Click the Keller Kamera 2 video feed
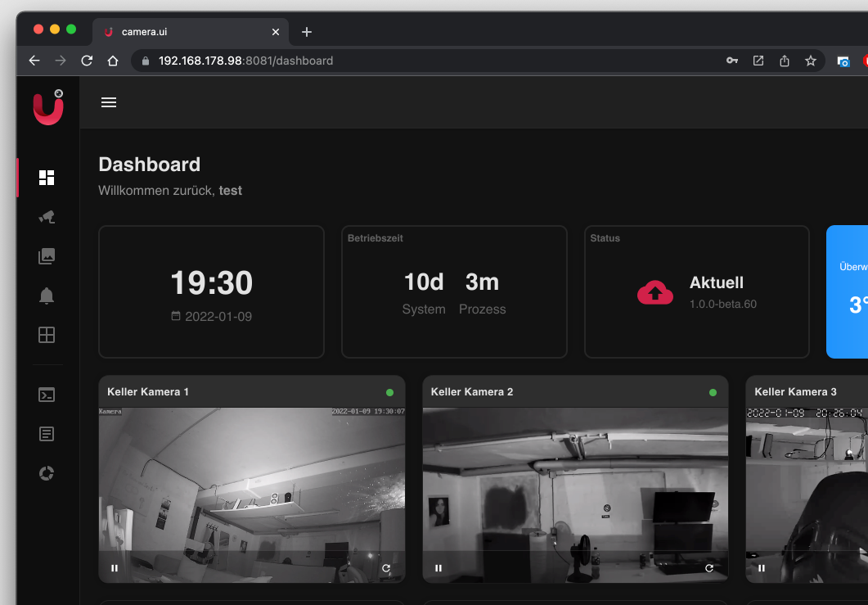 (575, 483)
